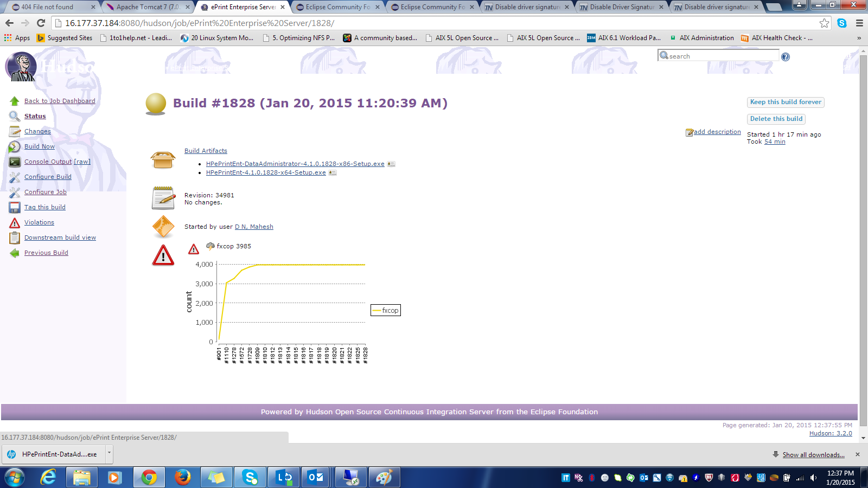Launch Internet Explorer from the taskbar
The width and height of the screenshot is (868, 488).
click(x=48, y=478)
